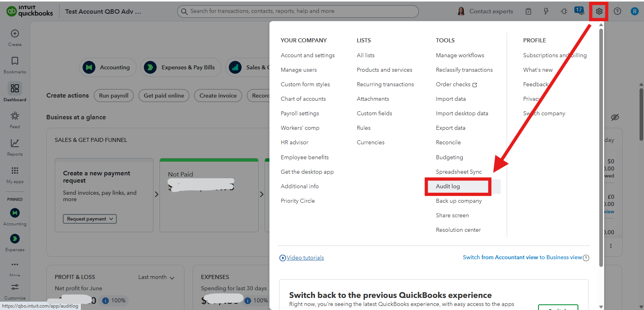Viewport: 644px width, 310px height.
Task: Click the Expenses & Pay Bills pill
Action: pos(181,67)
